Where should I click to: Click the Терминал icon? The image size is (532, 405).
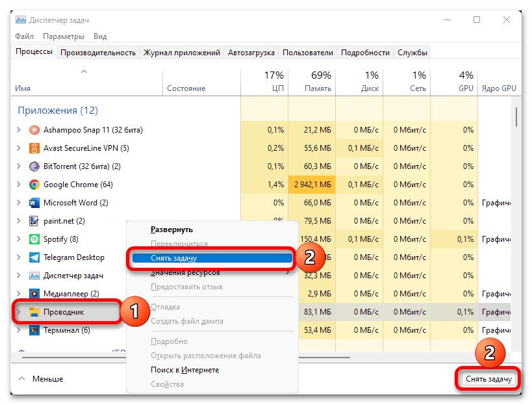click(34, 330)
